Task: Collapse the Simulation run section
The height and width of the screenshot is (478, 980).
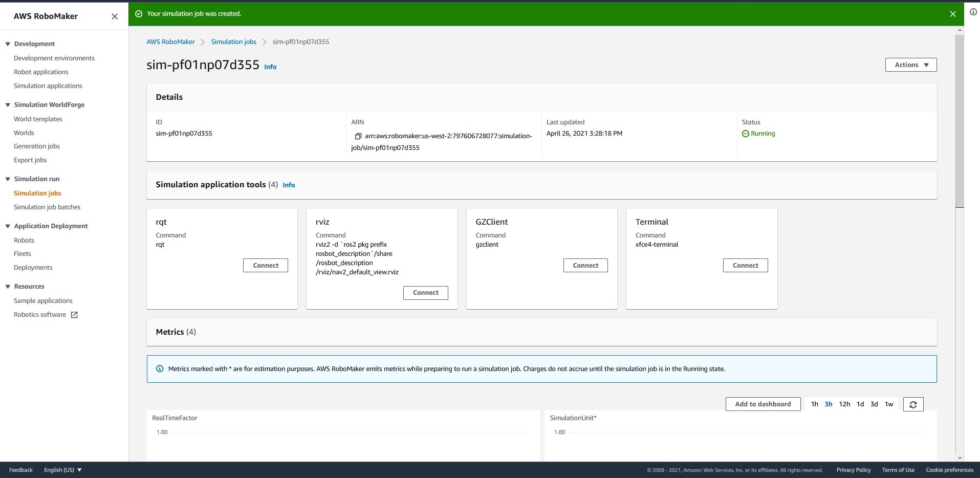Action: [x=8, y=179]
